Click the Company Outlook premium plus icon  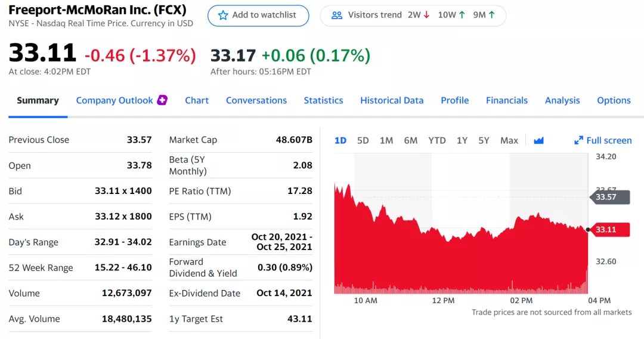tap(162, 100)
